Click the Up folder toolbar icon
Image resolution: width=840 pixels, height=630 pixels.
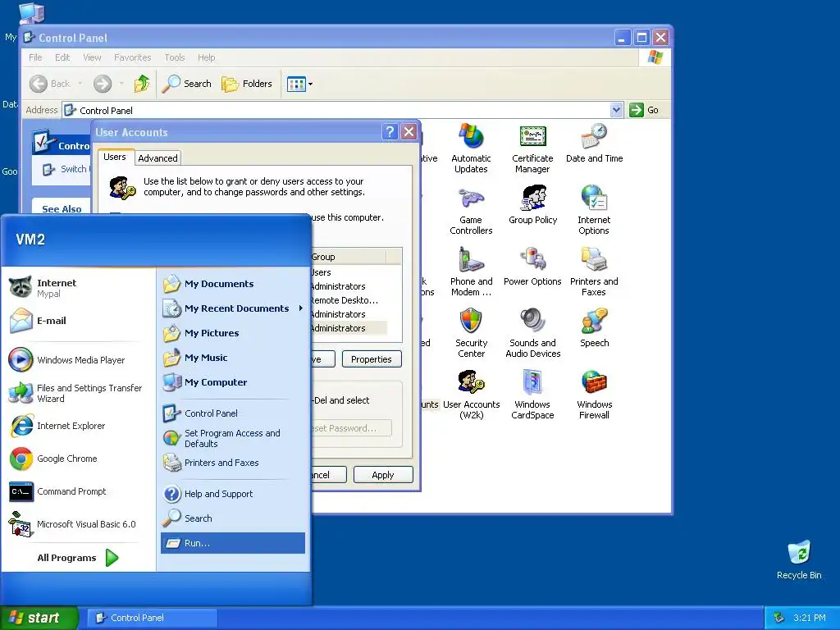(x=141, y=84)
